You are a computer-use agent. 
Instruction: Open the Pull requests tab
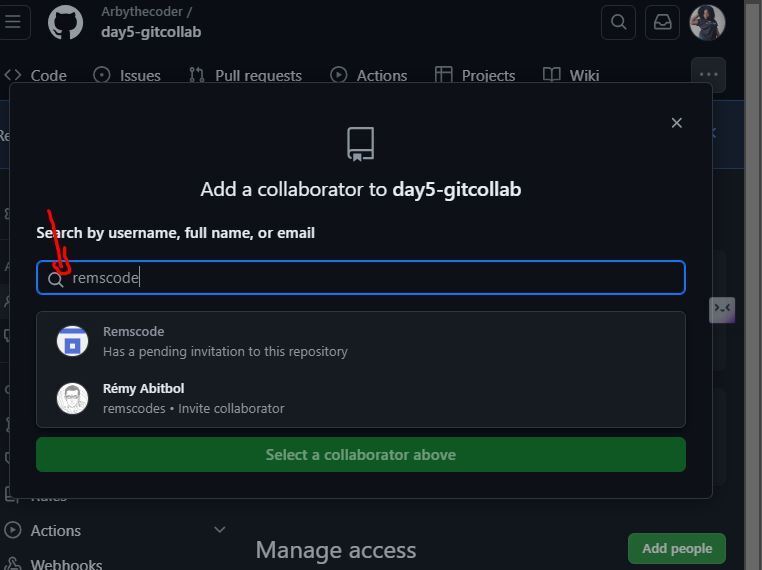pyautogui.click(x=245, y=75)
